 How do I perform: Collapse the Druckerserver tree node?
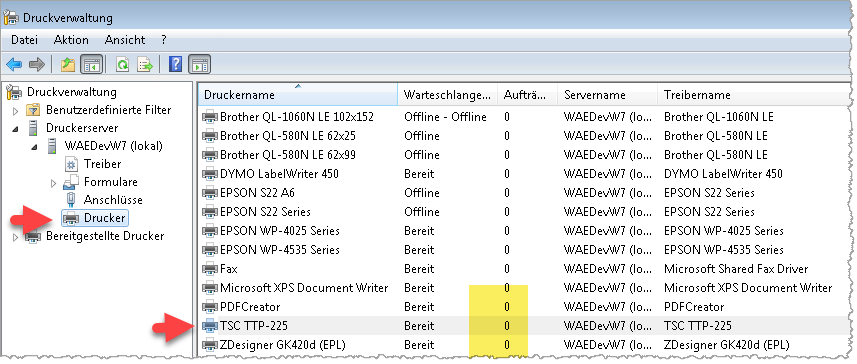tap(15, 128)
